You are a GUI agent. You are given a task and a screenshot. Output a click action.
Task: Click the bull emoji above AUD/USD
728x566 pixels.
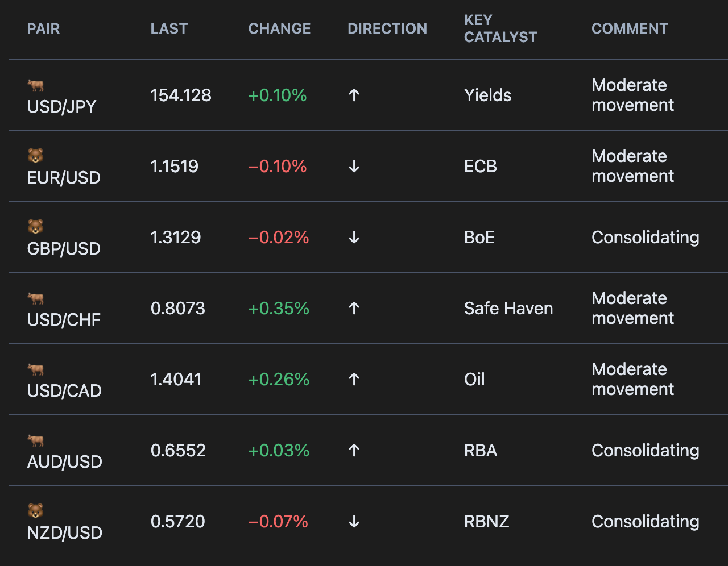coord(35,440)
